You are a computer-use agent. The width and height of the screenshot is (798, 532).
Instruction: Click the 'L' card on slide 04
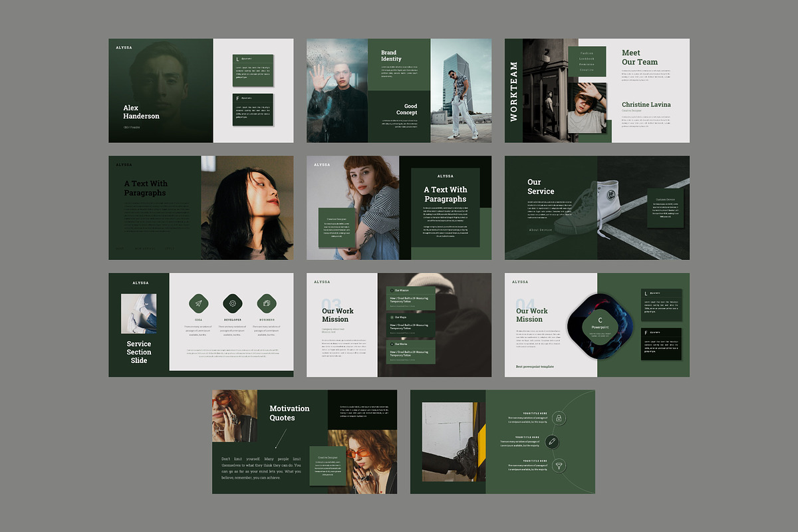pos(662,305)
